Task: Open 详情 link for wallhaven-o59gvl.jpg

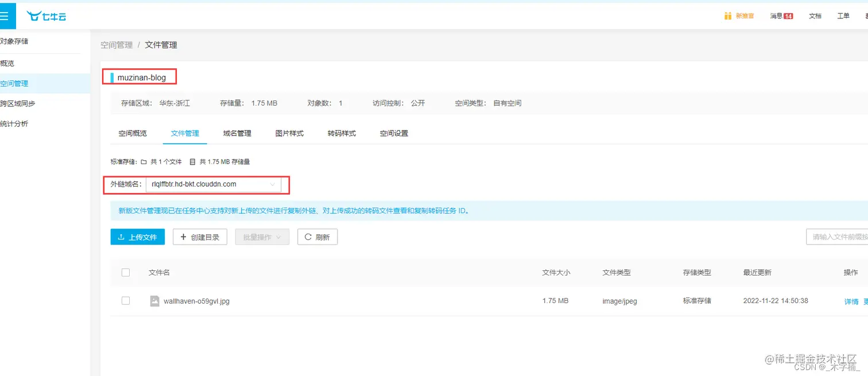Action: tap(851, 301)
